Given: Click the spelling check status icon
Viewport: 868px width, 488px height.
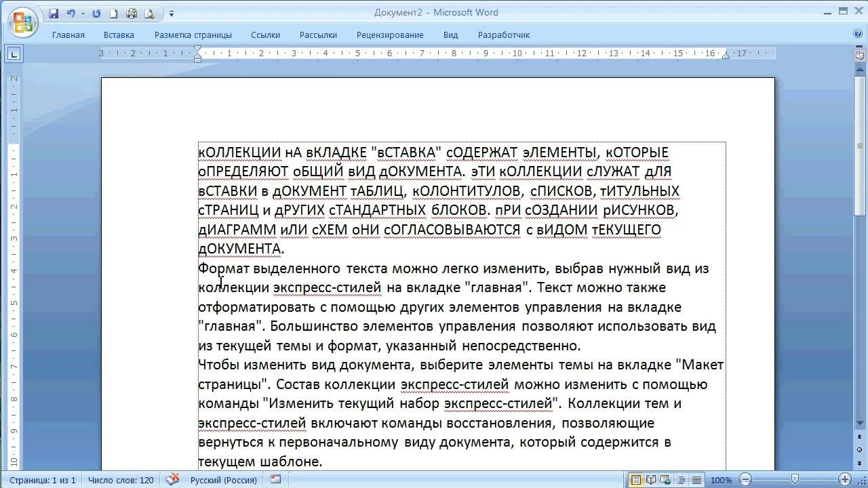Looking at the screenshot, I should tap(173, 479).
